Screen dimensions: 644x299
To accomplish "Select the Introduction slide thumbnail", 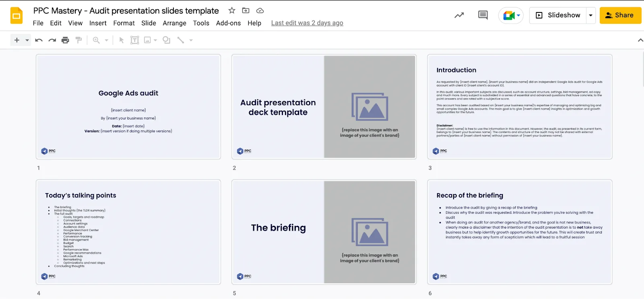I will [x=520, y=107].
